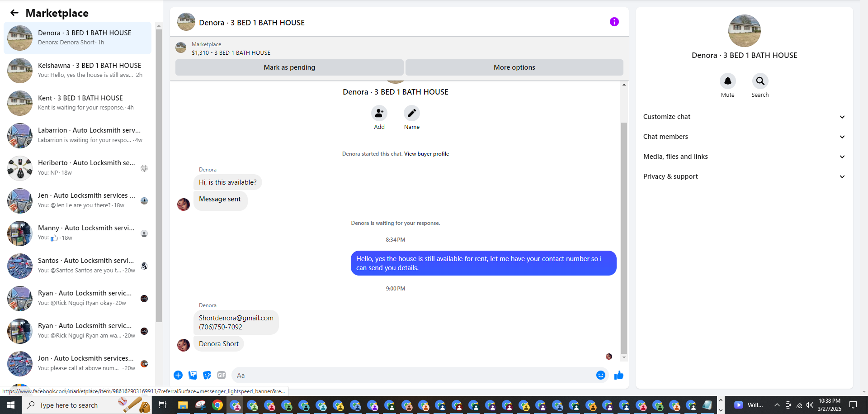Open the GIF picker
This screenshot has width=868, height=414.
coord(221,375)
